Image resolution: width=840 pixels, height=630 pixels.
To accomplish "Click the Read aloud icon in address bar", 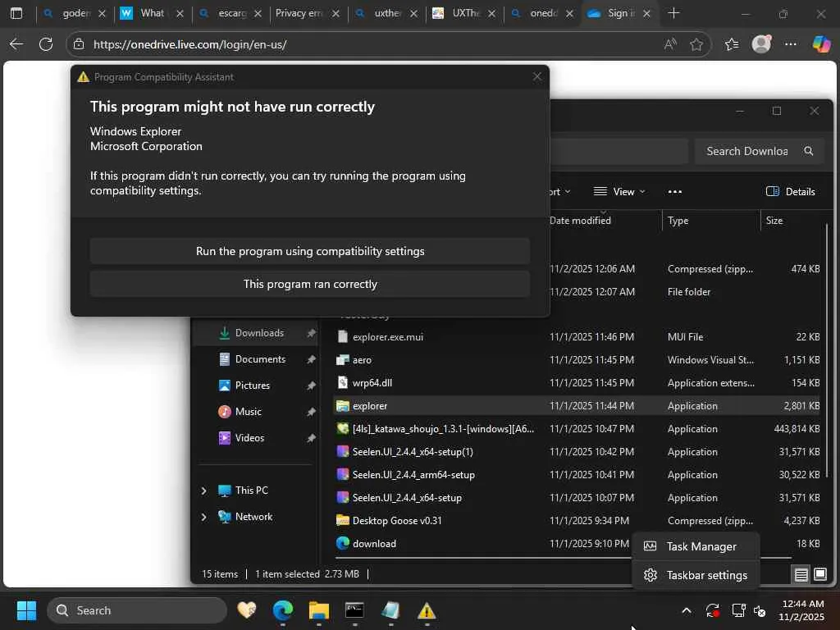I will (x=669, y=44).
